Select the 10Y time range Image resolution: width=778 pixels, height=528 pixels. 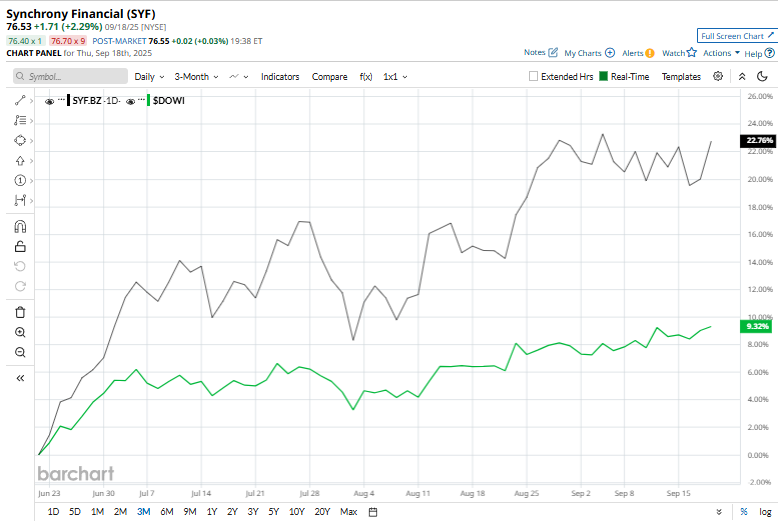(x=297, y=512)
